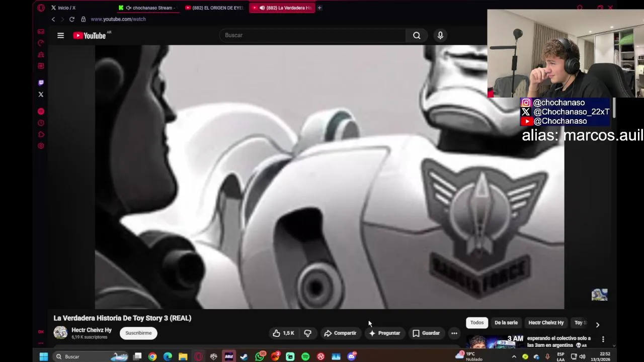The width and height of the screenshot is (644, 362).
Task: Open YouTube hamburger guide menu
Action: [60, 35]
